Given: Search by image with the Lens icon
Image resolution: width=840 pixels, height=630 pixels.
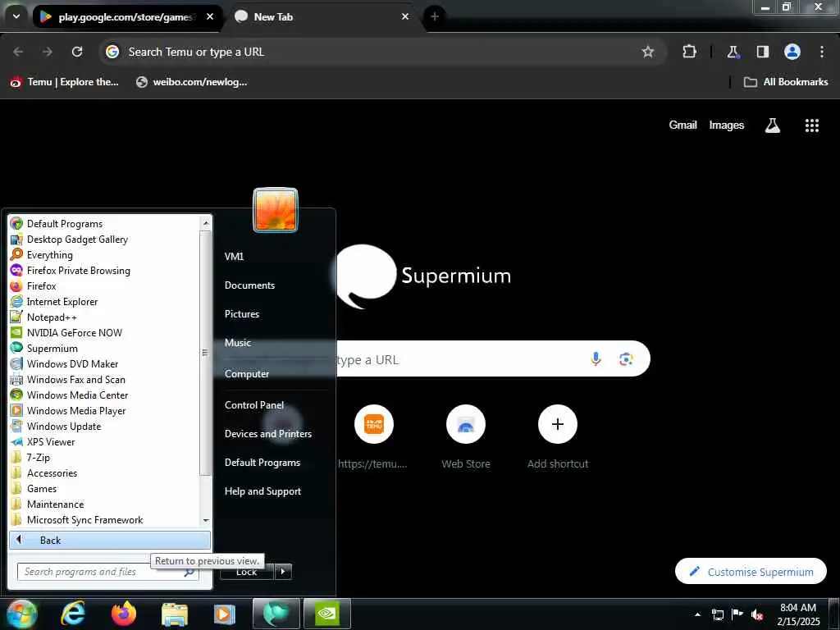Looking at the screenshot, I should click(626, 359).
